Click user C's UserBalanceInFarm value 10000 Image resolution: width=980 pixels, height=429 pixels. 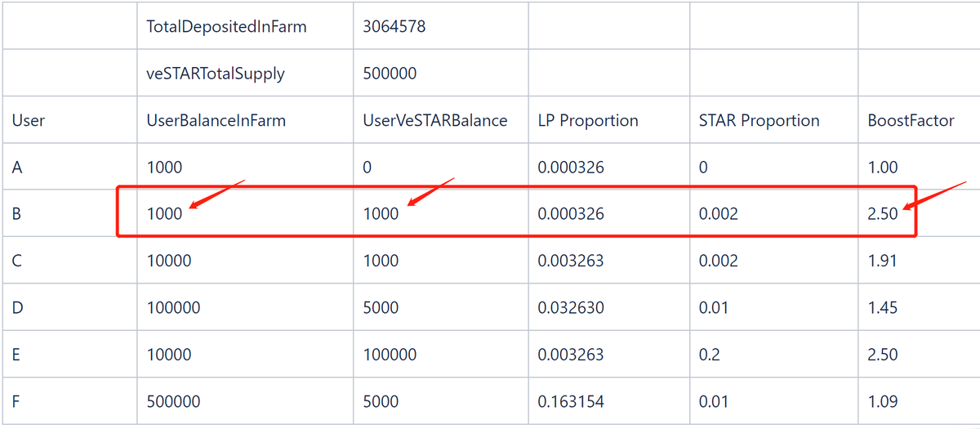click(x=169, y=261)
